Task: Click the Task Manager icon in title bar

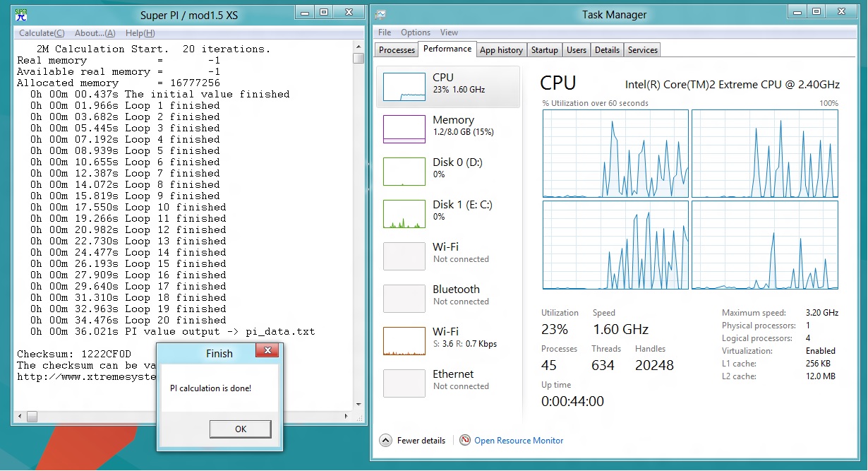Action: [380, 15]
